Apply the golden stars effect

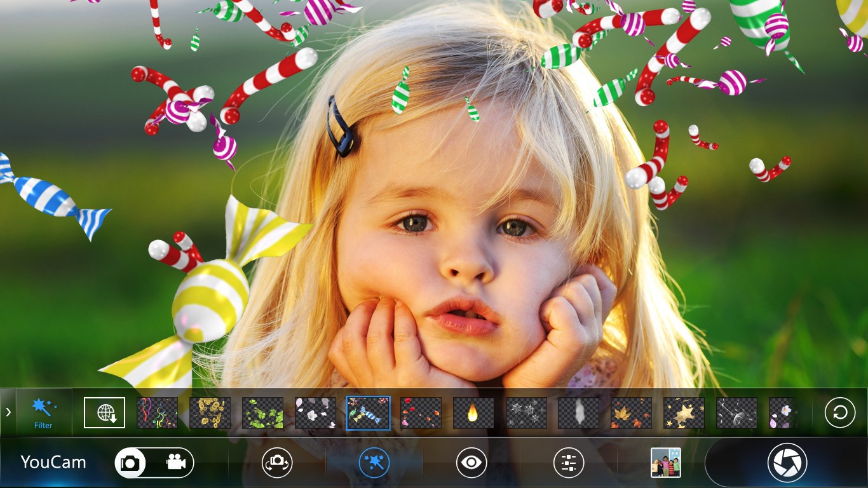(x=684, y=413)
